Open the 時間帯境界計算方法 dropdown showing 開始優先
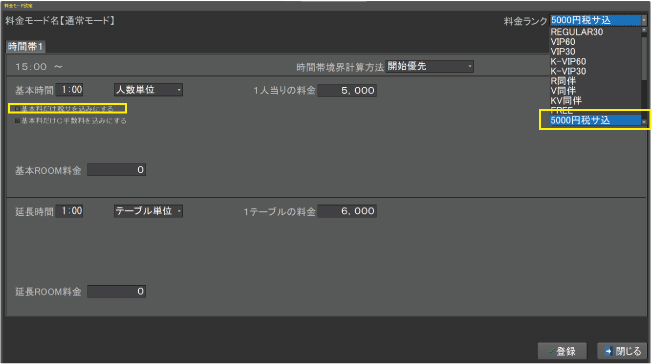The width and height of the screenshot is (652, 364). pyautogui.click(x=430, y=66)
